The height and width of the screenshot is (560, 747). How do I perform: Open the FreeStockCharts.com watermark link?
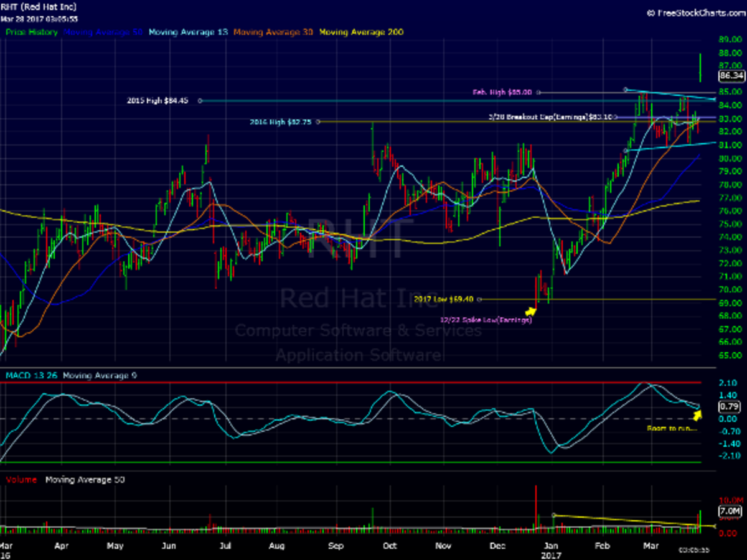[698, 12]
